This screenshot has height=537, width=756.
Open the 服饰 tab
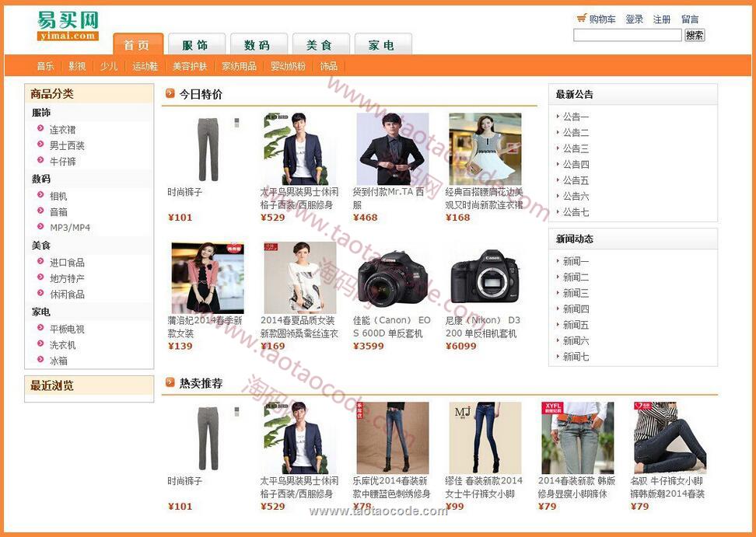click(195, 45)
